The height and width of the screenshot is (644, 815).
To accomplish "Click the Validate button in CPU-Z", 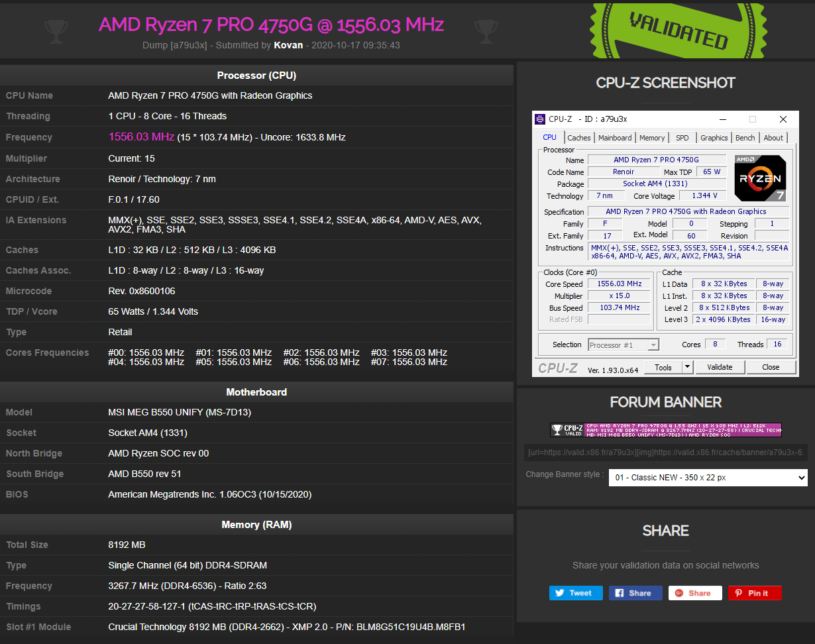I will coord(720,366).
